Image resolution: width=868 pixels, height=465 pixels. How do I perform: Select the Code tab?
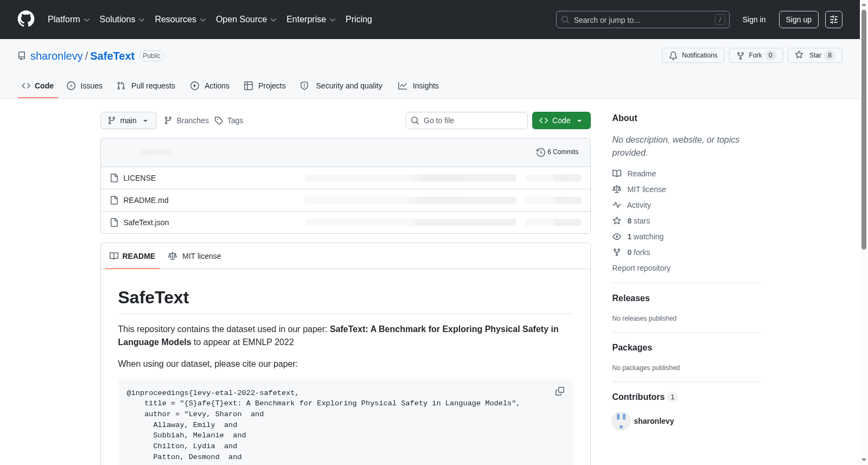point(38,86)
